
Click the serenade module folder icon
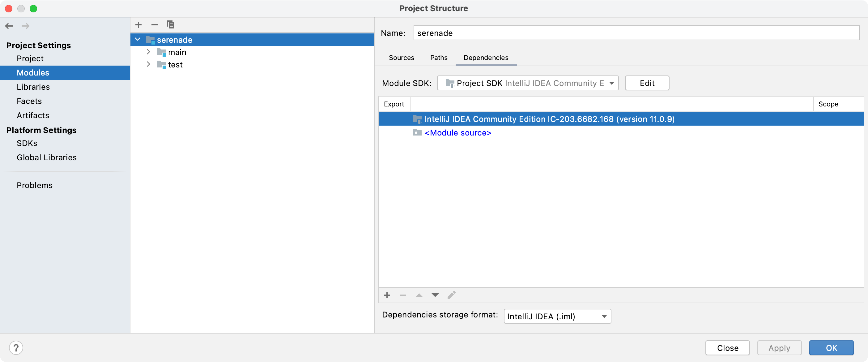[150, 40]
